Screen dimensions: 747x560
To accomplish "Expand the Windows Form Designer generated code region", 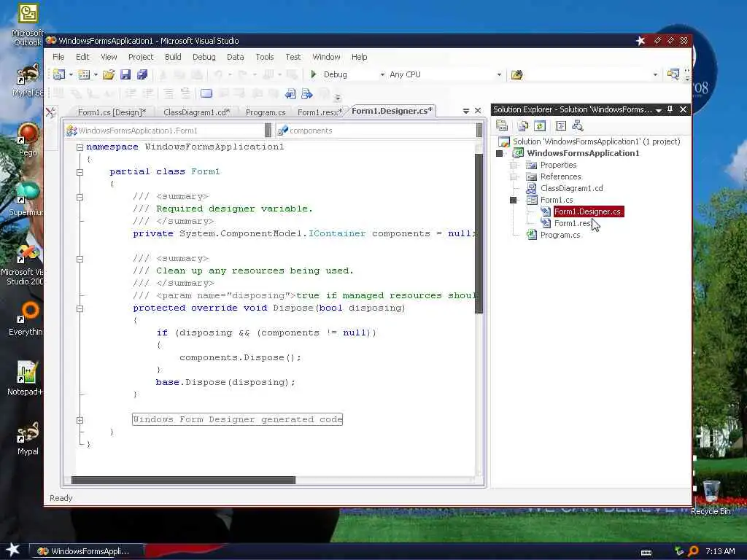I will pos(80,420).
